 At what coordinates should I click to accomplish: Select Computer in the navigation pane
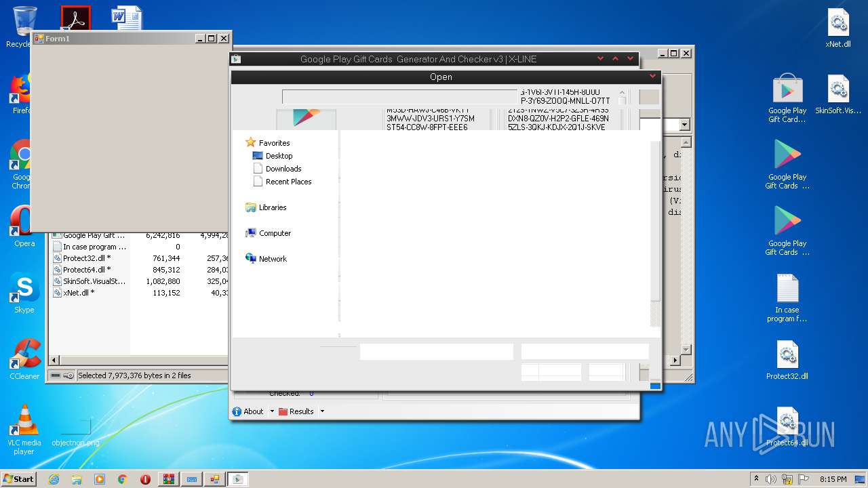269,233
